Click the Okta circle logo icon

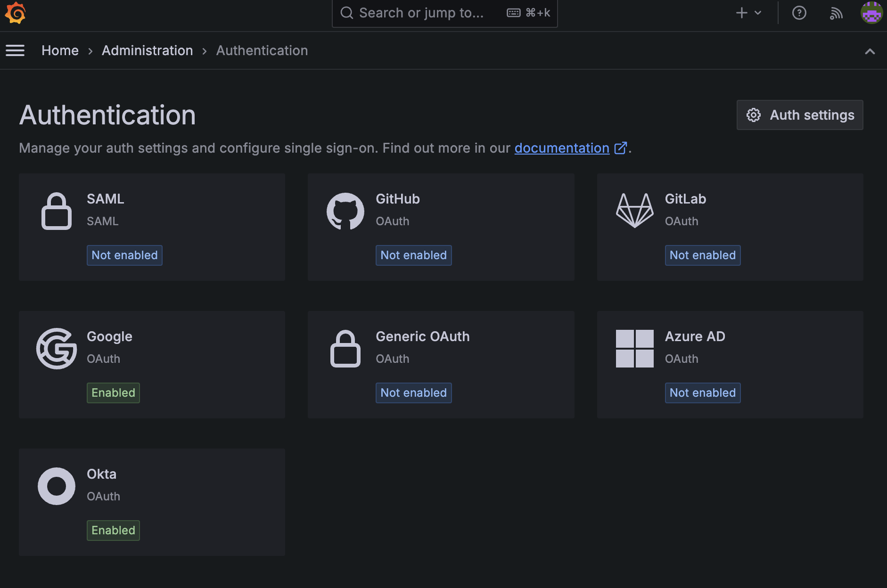click(57, 486)
